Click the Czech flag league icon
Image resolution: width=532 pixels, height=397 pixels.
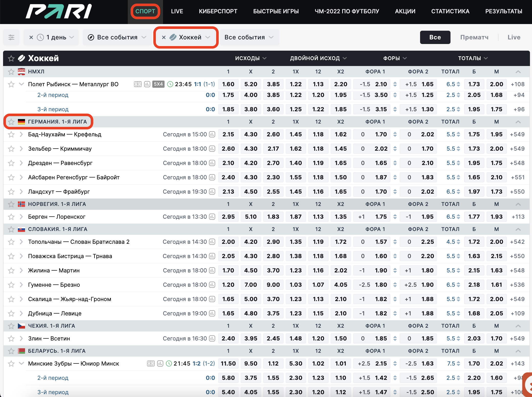click(21, 326)
